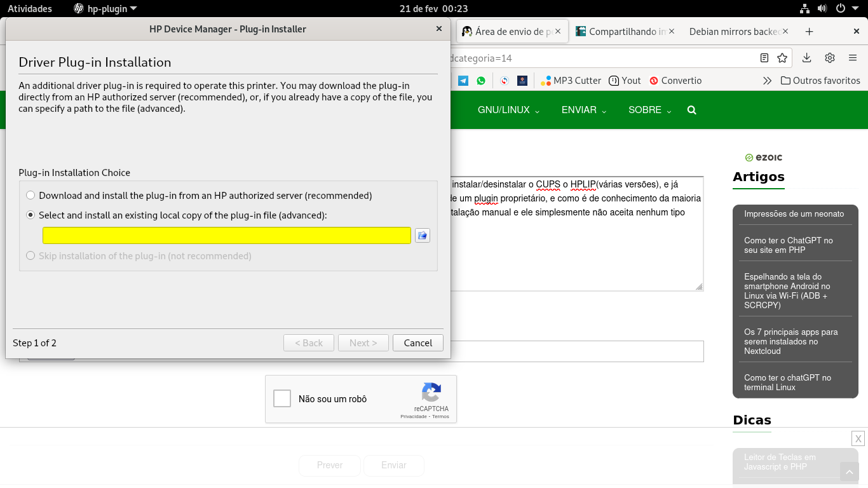
Task: Open the clock and calendar menu
Action: (434, 9)
